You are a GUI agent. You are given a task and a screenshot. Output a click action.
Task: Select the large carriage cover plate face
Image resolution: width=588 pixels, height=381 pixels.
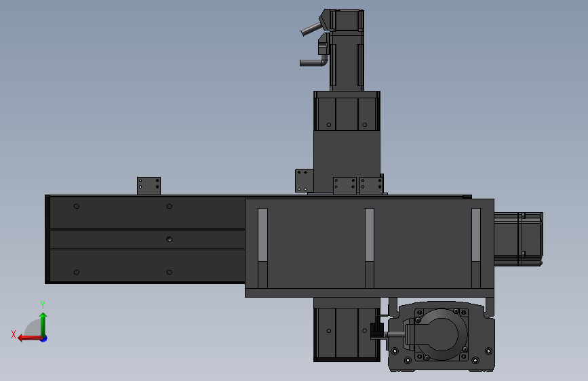370,244
